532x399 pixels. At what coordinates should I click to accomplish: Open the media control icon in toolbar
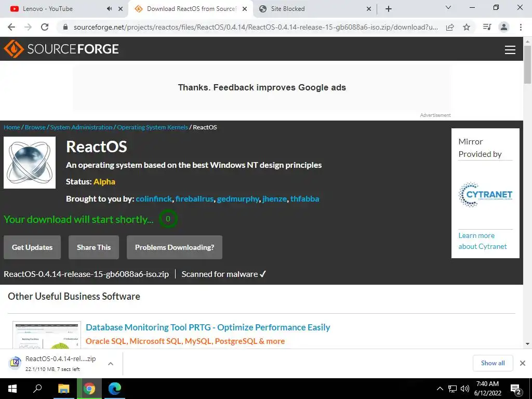pyautogui.click(x=487, y=27)
